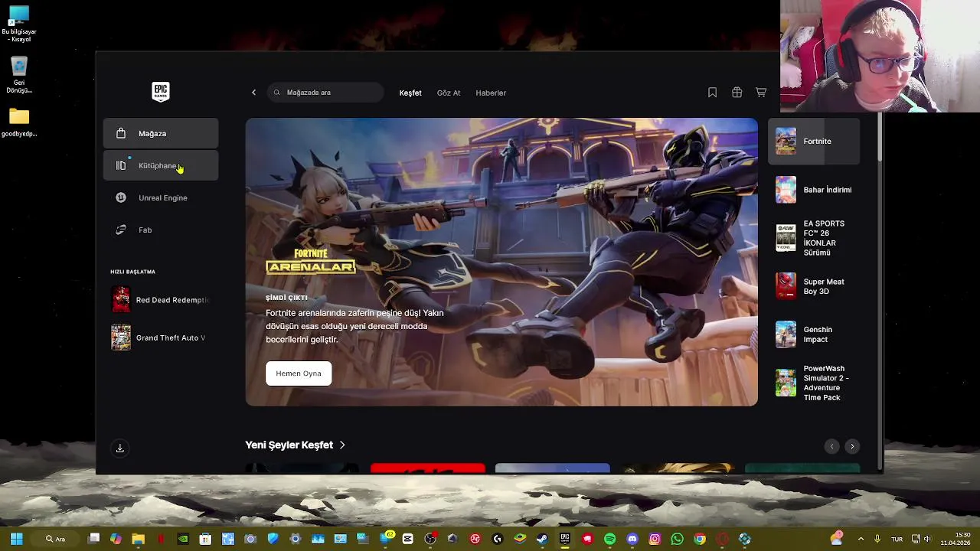The width and height of the screenshot is (980, 551).
Task: Open OBS Studio from the taskbar
Action: 430,539
